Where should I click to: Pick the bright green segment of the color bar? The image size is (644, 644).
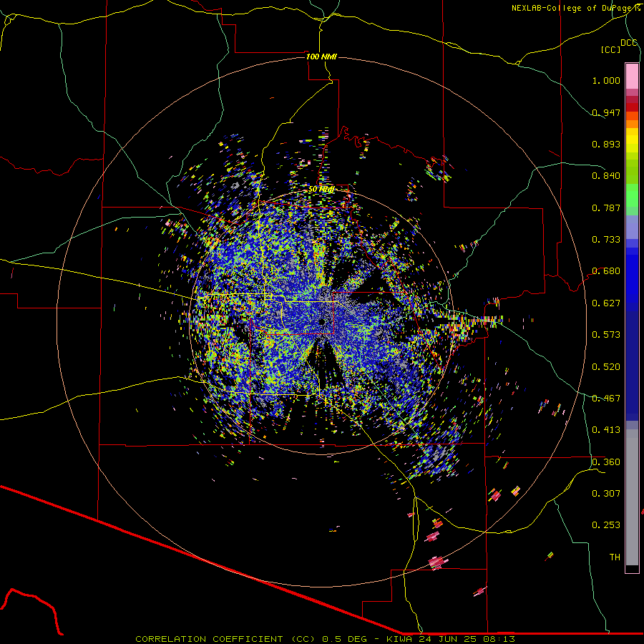632,195
